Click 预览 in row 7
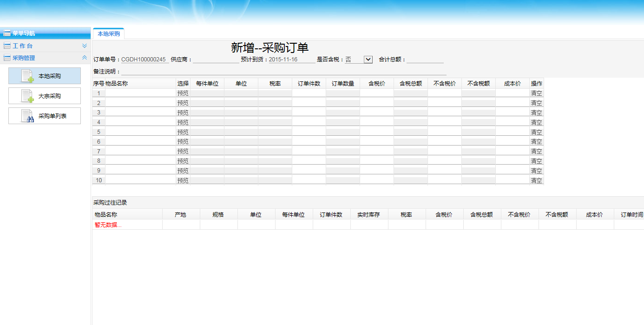Image resolution: width=644 pixels, height=325 pixels. tap(183, 151)
